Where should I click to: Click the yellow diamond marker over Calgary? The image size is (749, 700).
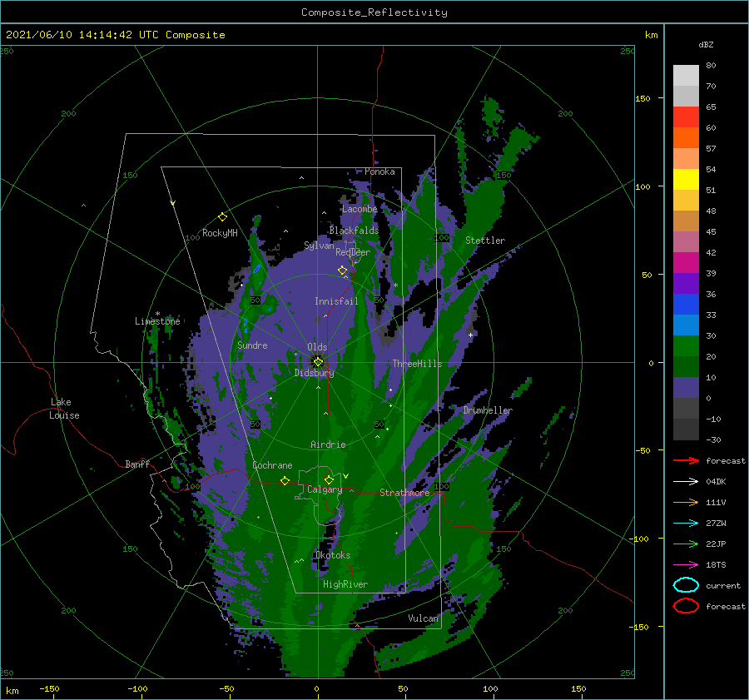[329, 479]
